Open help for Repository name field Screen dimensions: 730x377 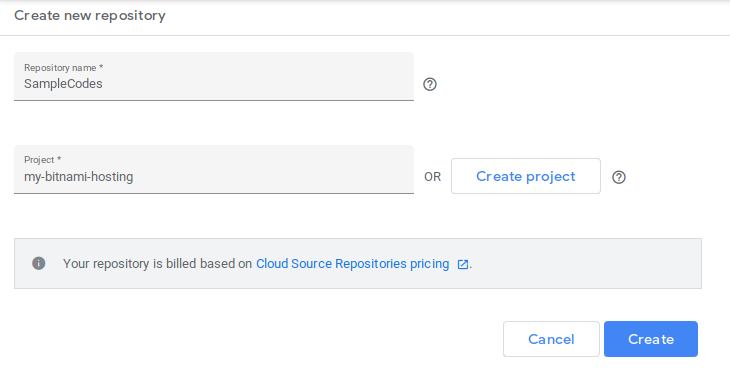(430, 84)
